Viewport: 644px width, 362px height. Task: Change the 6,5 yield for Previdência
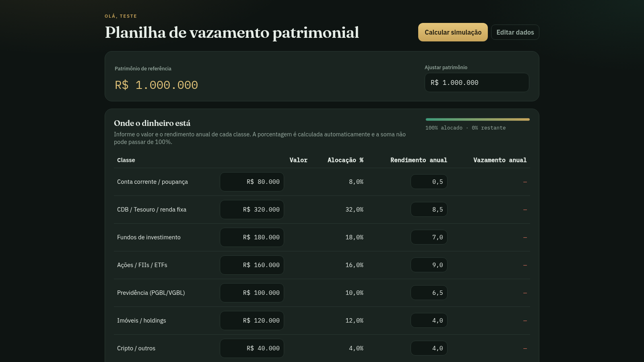[429, 293]
